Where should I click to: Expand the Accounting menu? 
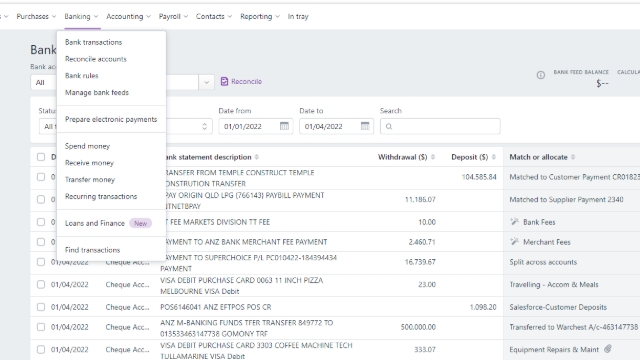tap(128, 16)
